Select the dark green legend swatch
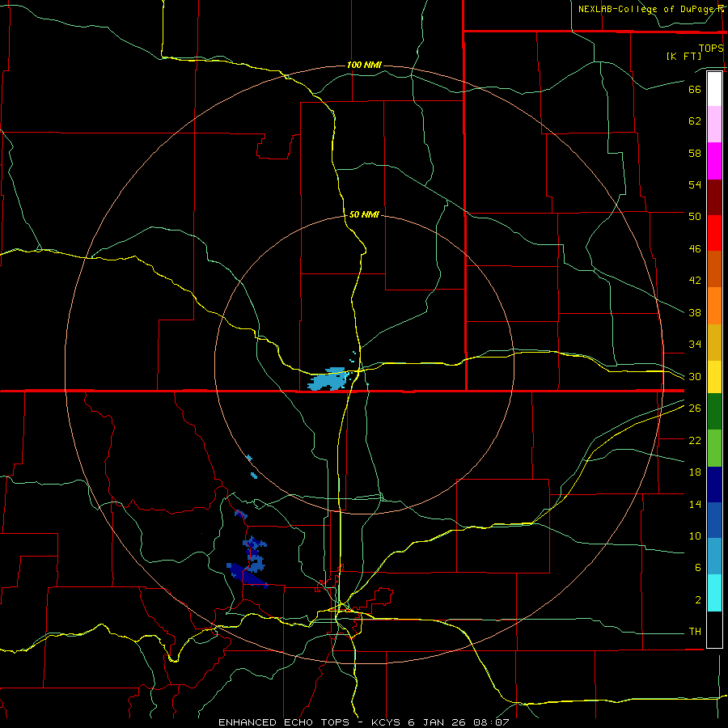 click(x=714, y=412)
